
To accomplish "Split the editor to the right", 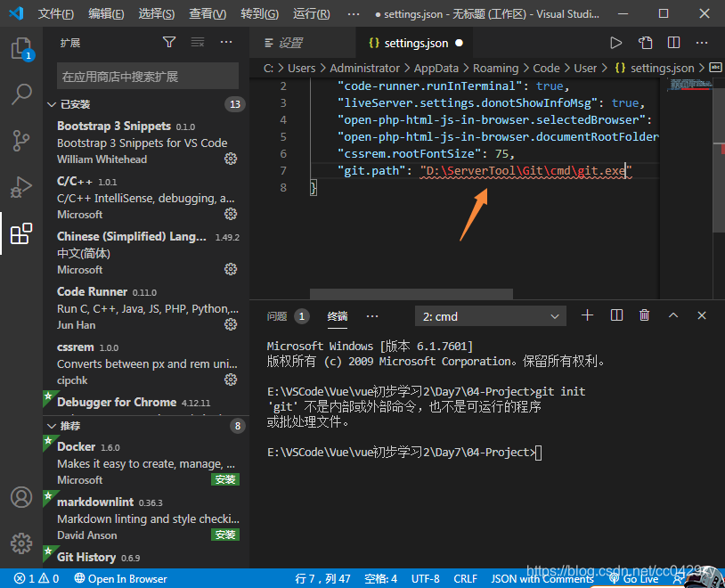I will click(673, 43).
